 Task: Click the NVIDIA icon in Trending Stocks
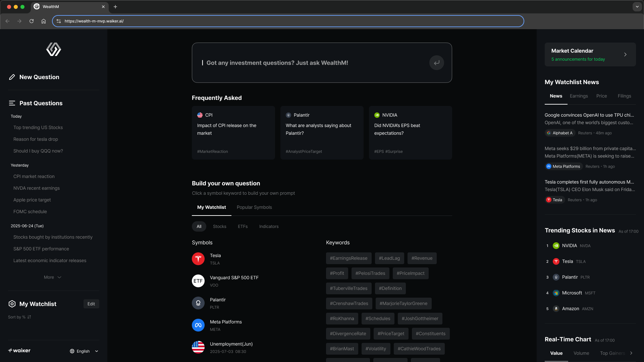coord(556,246)
